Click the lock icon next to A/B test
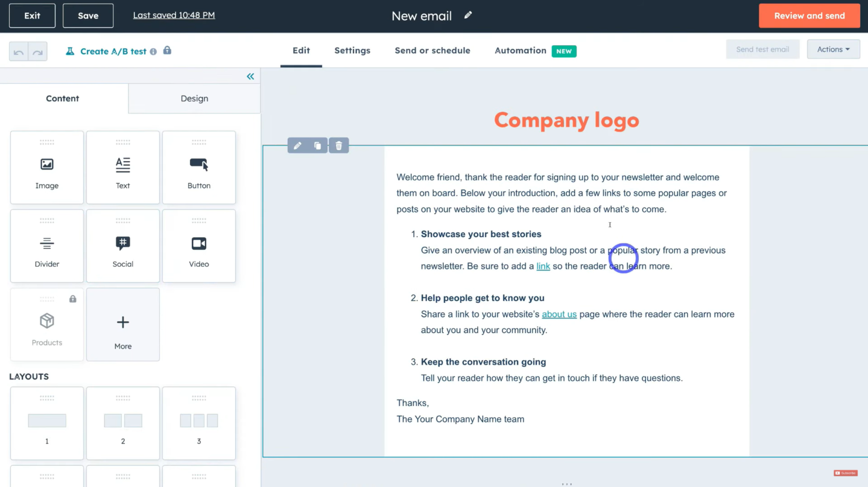 coord(167,51)
